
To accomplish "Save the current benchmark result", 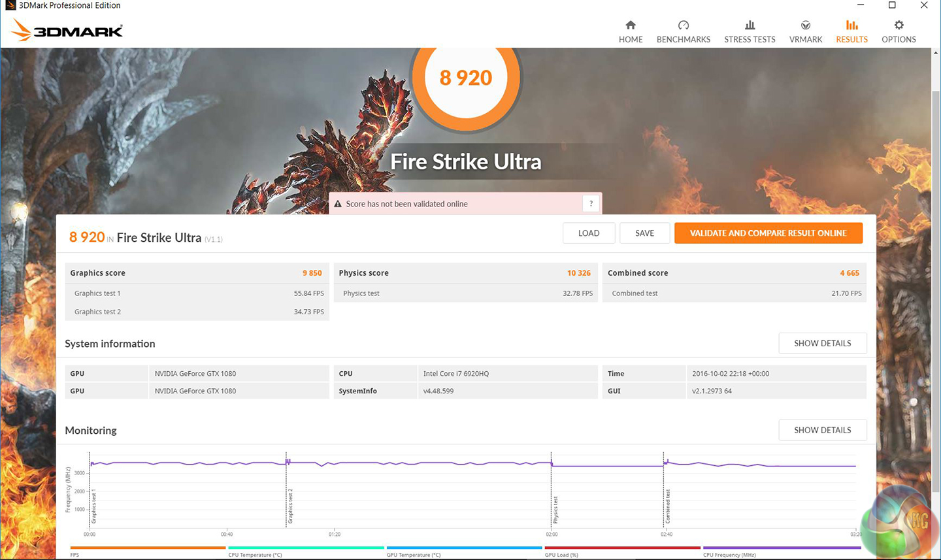I will pyautogui.click(x=644, y=233).
